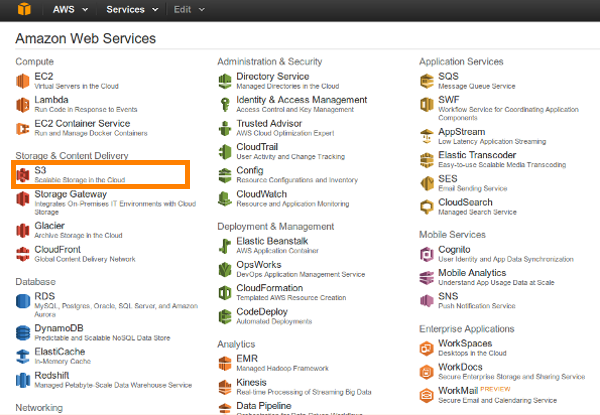600x415 pixels.
Task: Click the CloudTrail icon
Action: tap(225, 152)
